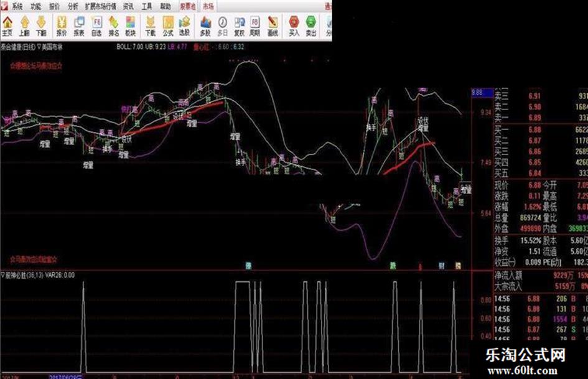Viewport: 588px width, 379px height.
Task: Open the 功能 menu
Action: pyautogui.click(x=35, y=7)
